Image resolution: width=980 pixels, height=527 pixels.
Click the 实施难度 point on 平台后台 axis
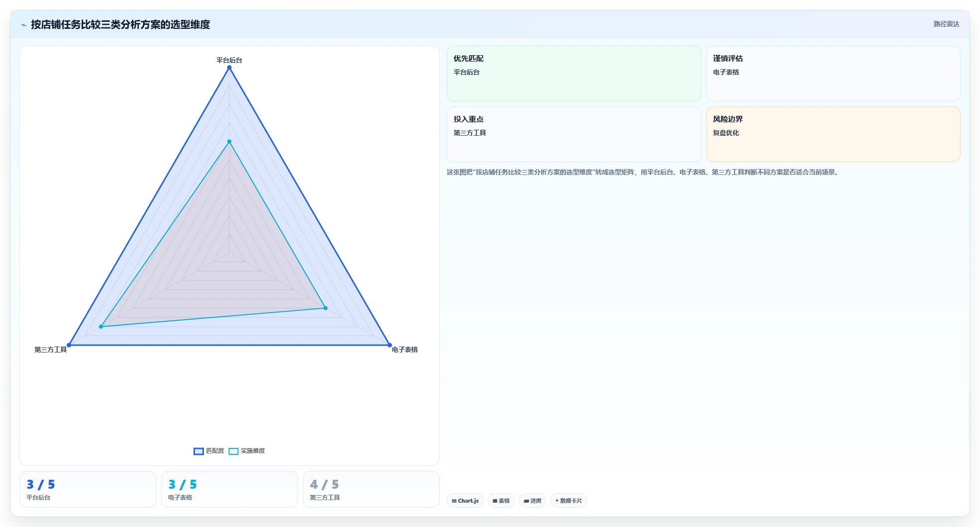pyautogui.click(x=229, y=142)
